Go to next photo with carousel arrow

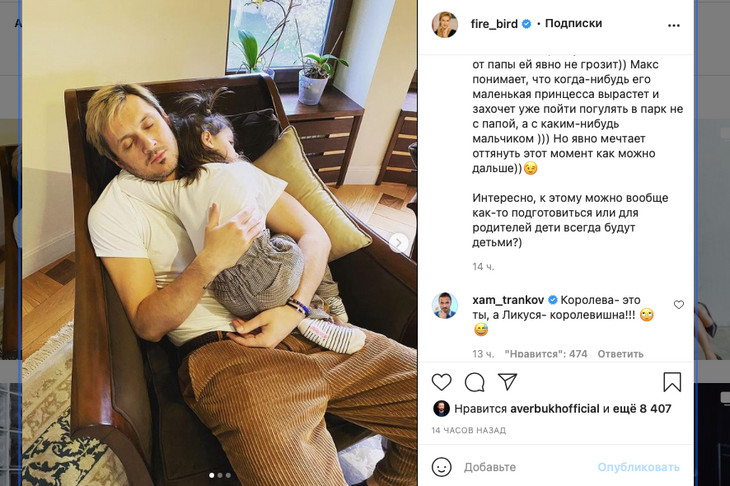point(399,243)
